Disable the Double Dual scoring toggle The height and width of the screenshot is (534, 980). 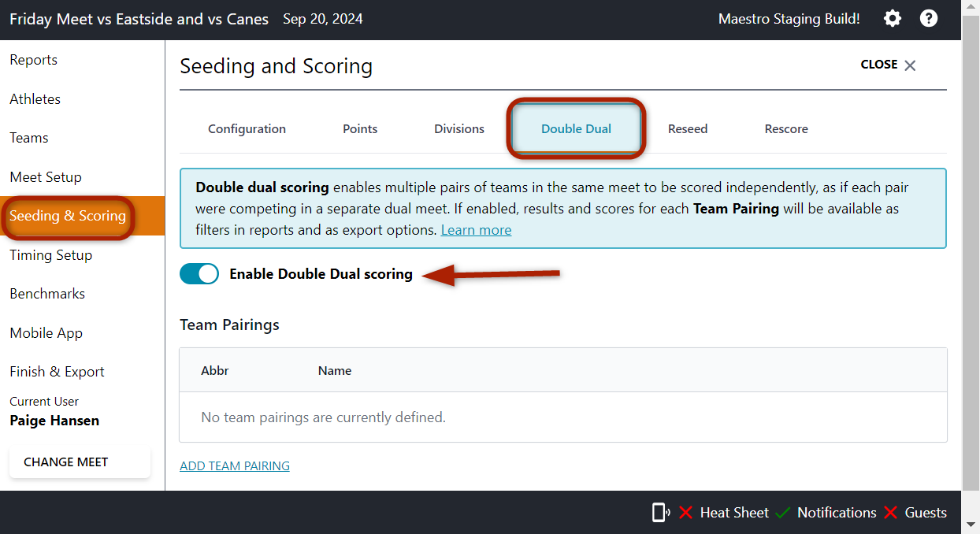[x=199, y=274]
